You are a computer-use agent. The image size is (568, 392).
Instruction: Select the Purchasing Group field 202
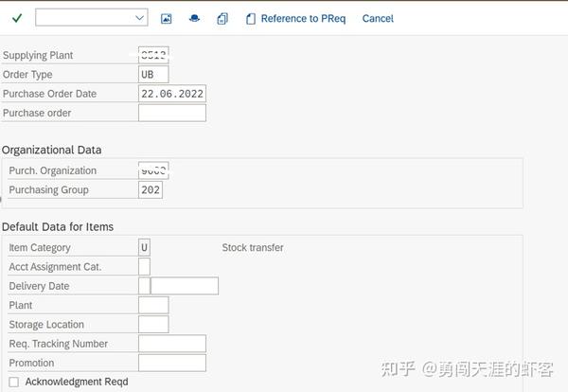click(151, 189)
